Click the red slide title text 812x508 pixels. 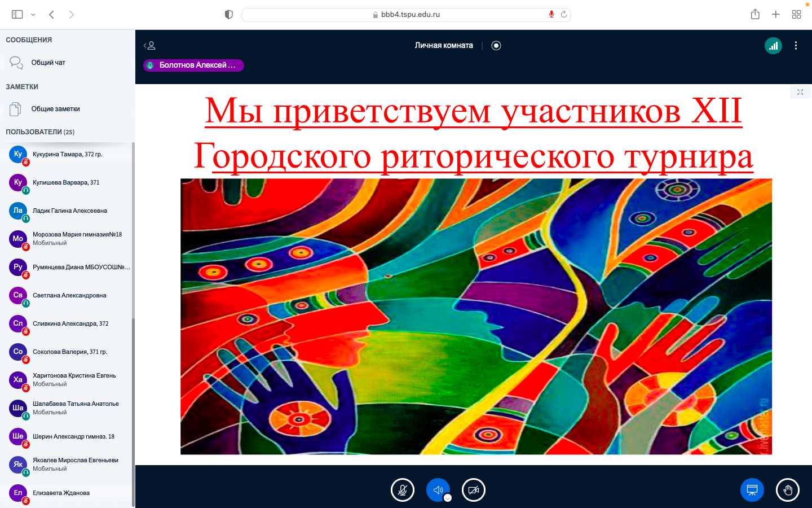(474, 134)
